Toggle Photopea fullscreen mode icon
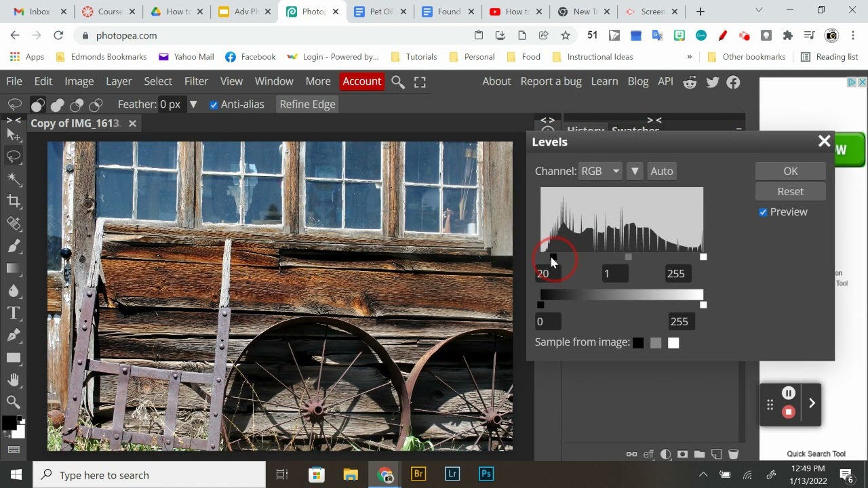868x488 pixels. (x=420, y=82)
